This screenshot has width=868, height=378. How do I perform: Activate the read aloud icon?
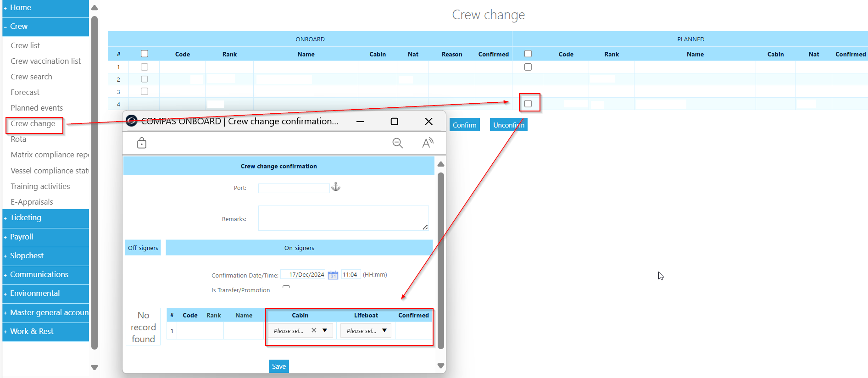coord(428,143)
